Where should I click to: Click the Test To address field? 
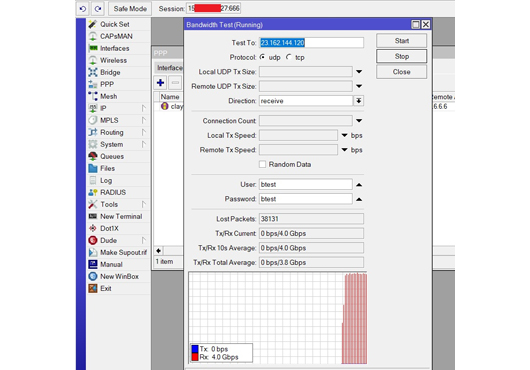(x=311, y=43)
